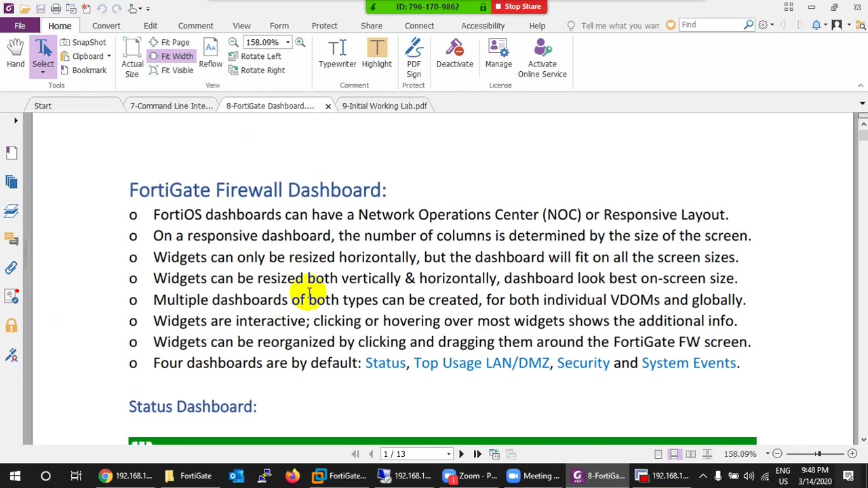868x488 pixels.
Task: Rotate the page left
Action: click(x=255, y=56)
